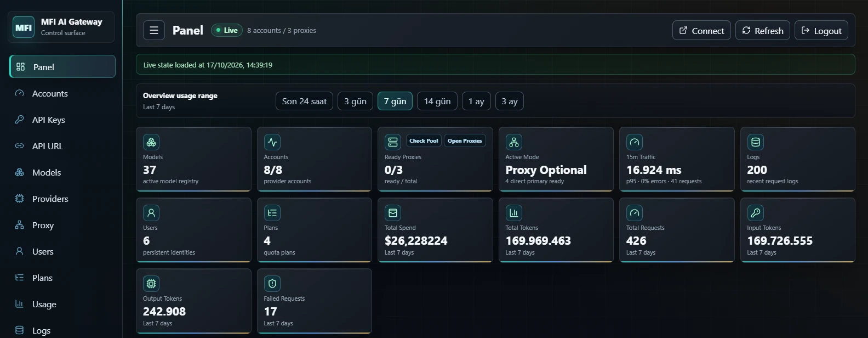This screenshot has height=338, width=868.
Task: Open Panel in the sidebar
Action: point(62,67)
